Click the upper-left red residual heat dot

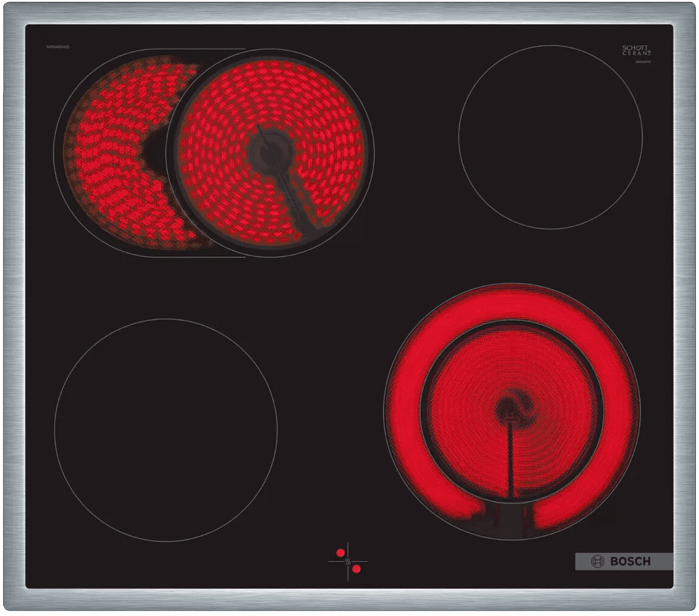(x=340, y=552)
